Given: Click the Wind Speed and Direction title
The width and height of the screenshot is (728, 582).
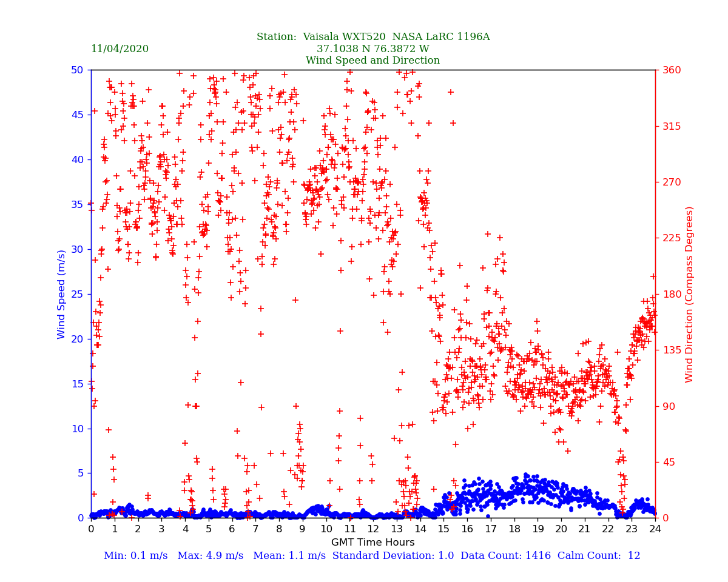Looking at the screenshot, I should tap(372, 61).
